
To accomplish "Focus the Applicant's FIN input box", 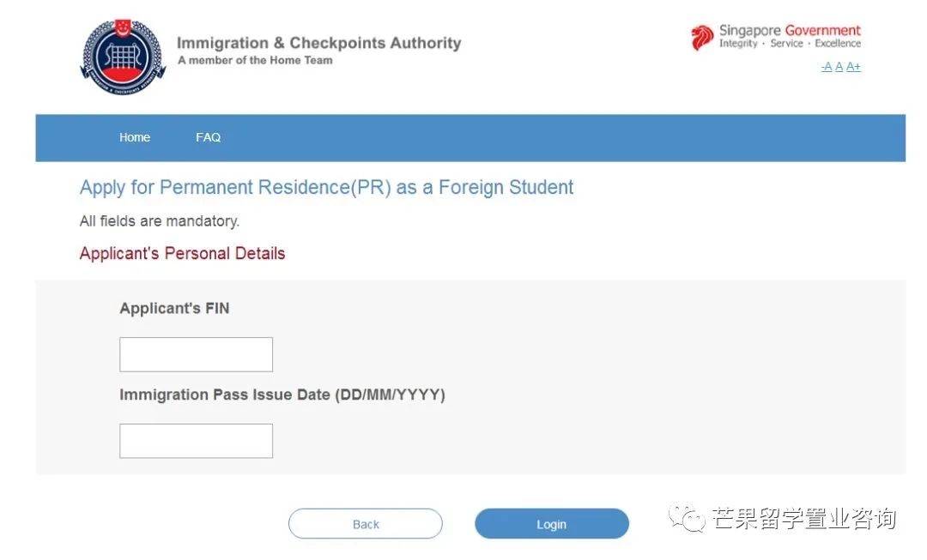I will coord(196,354).
